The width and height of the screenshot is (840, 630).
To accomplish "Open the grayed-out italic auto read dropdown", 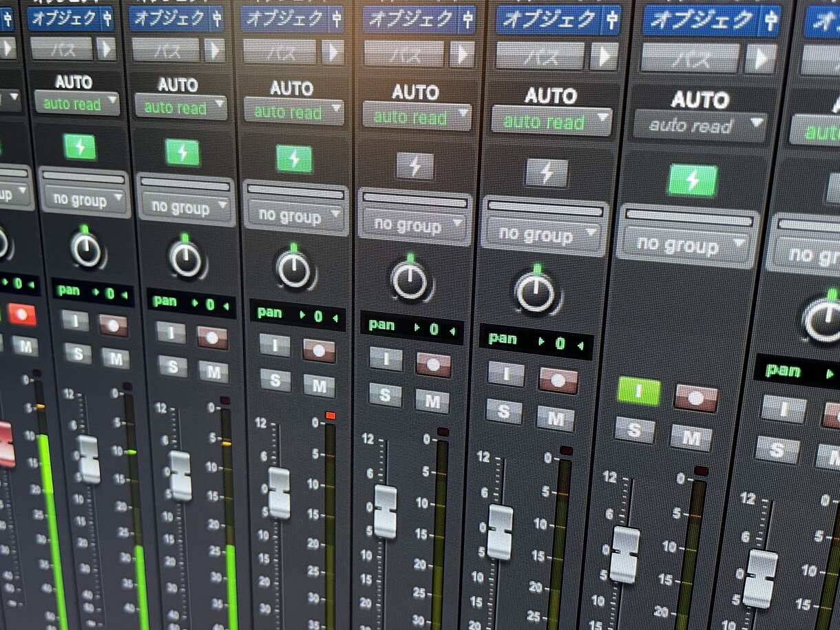I will [x=700, y=126].
